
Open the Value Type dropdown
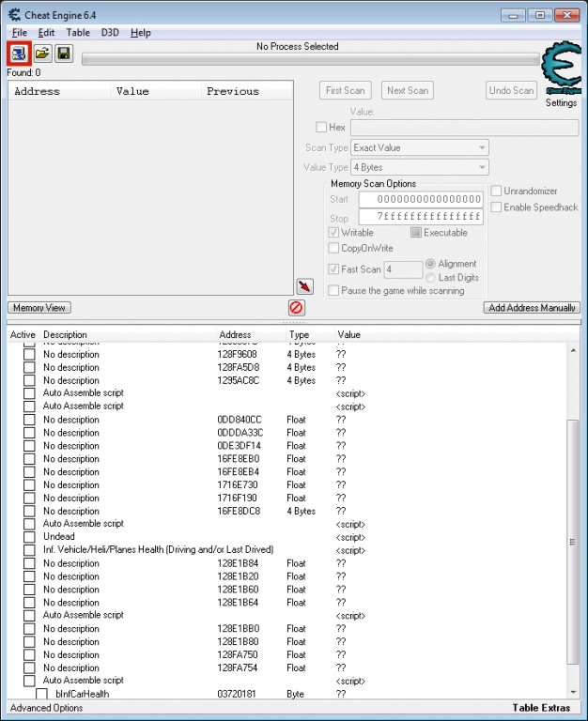tap(420, 167)
